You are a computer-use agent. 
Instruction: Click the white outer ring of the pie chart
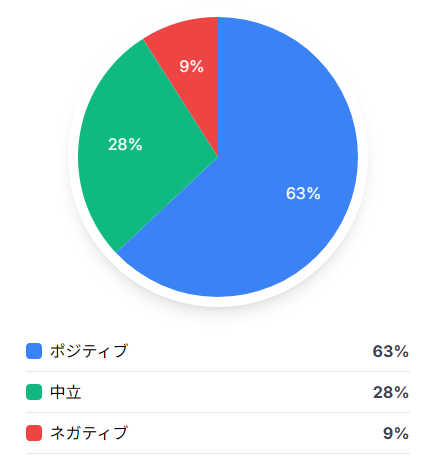coord(218,302)
